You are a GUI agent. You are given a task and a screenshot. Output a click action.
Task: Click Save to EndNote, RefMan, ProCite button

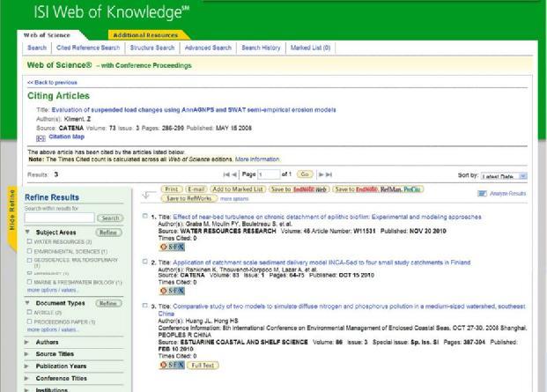[378, 189]
